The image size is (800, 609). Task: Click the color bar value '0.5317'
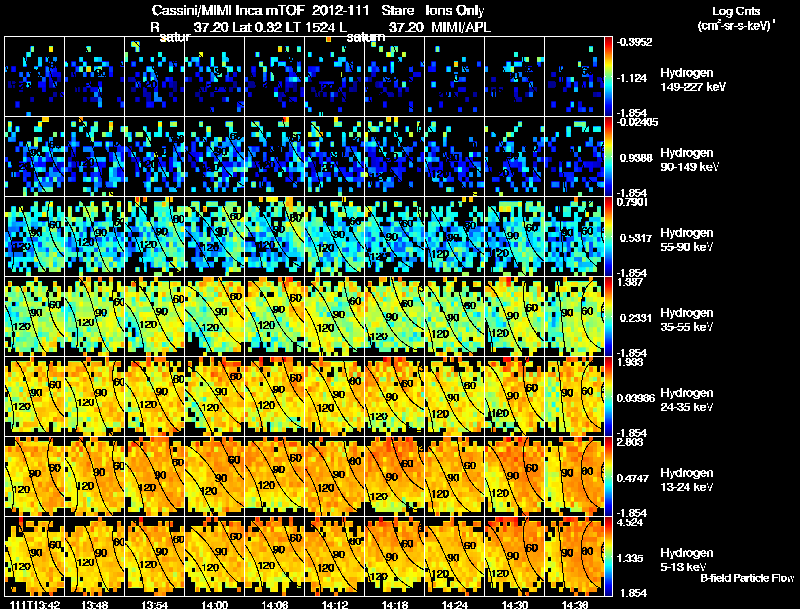pyautogui.click(x=635, y=238)
